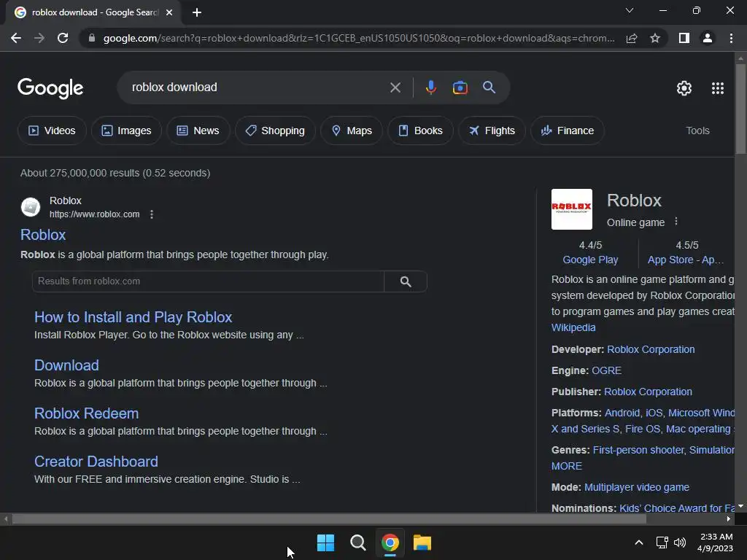Image resolution: width=747 pixels, height=560 pixels.
Task: Open Windows taskbar search
Action: [357, 542]
